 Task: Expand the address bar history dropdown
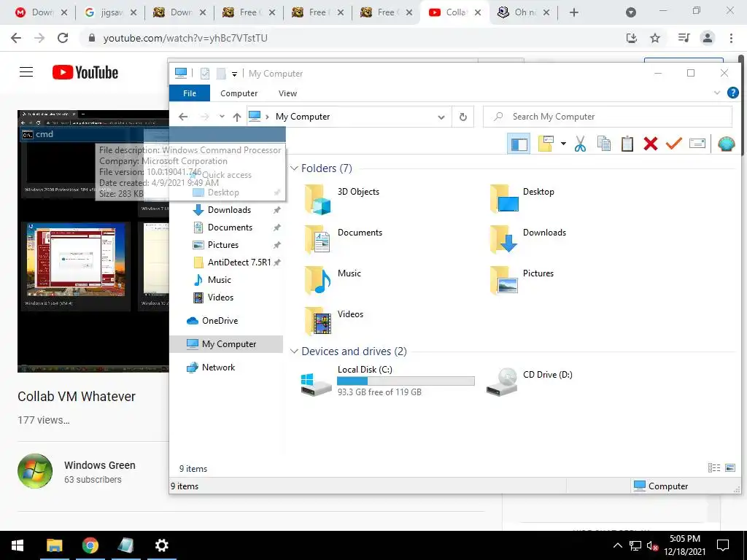click(441, 117)
